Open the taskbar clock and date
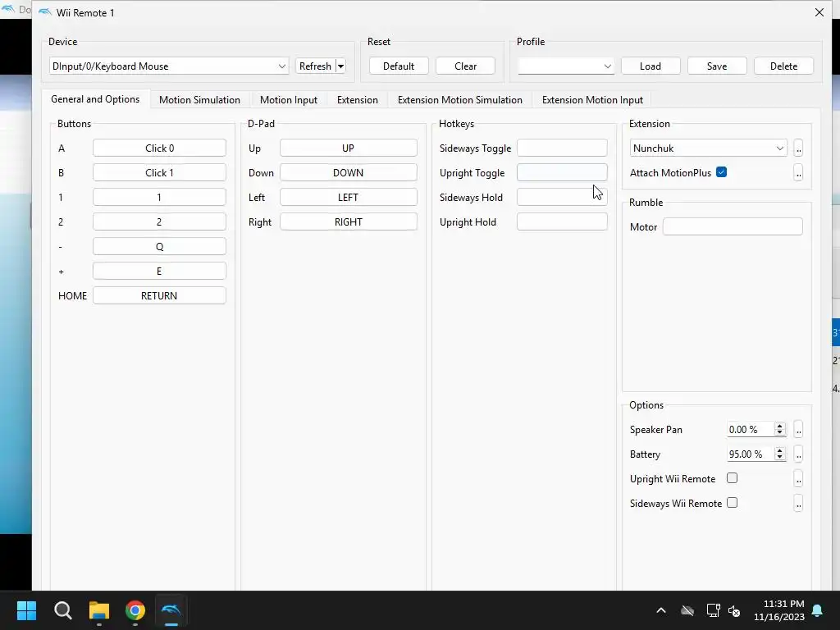The width and height of the screenshot is (840, 630). [x=779, y=610]
